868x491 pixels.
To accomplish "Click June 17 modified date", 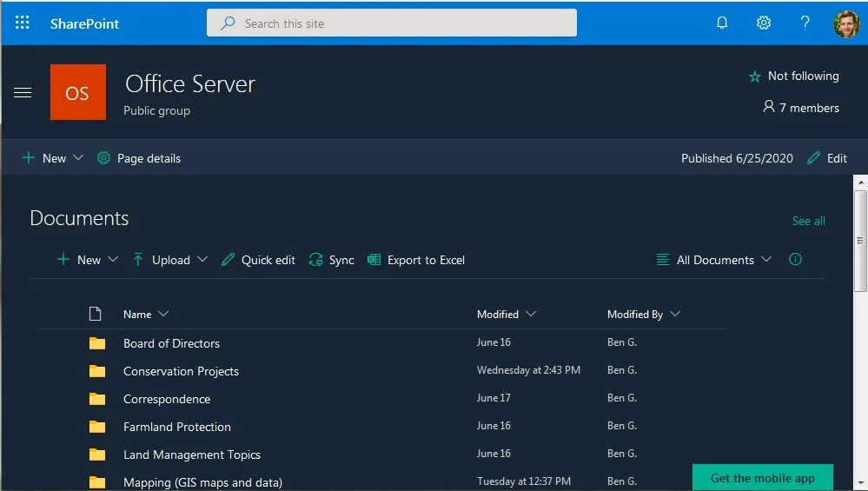I will (494, 397).
